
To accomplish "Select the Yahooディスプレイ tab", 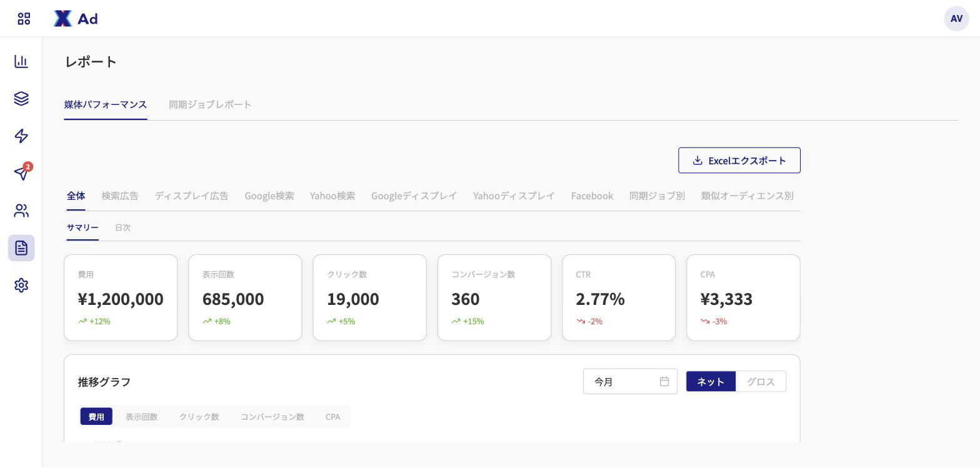I will 514,196.
